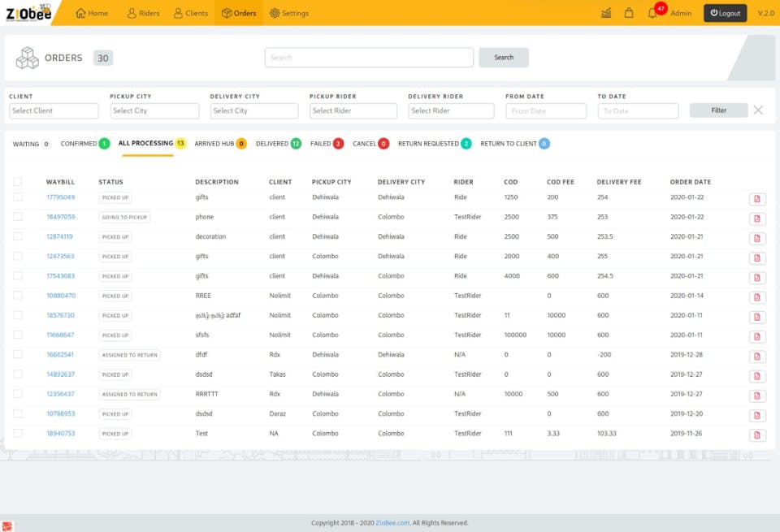780x532 pixels.
Task: Open waybill link 18576730
Action: click(60, 315)
